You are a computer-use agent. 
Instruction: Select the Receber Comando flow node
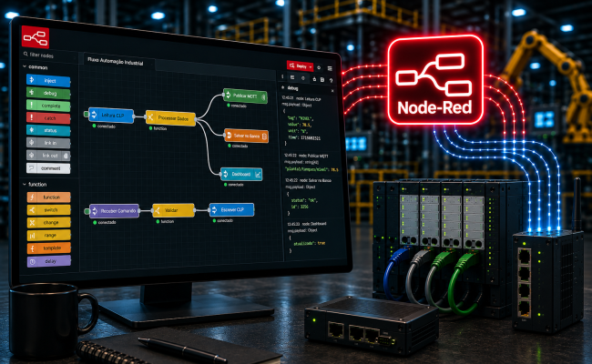(x=115, y=211)
